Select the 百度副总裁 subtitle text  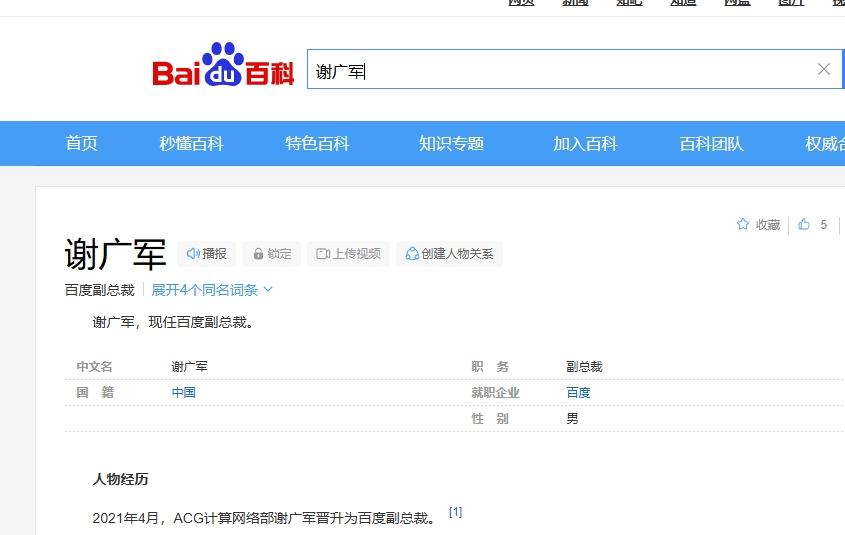100,290
